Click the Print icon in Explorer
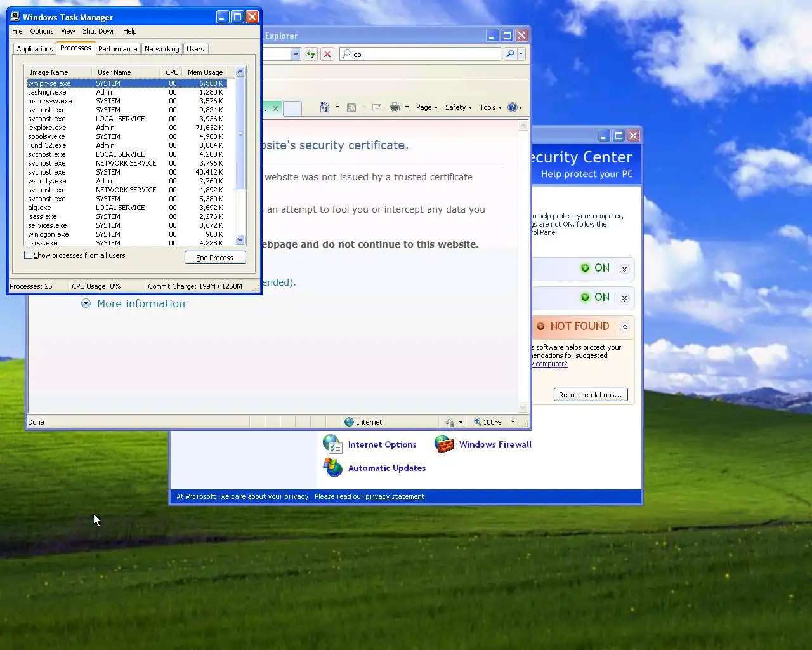 [x=395, y=107]
